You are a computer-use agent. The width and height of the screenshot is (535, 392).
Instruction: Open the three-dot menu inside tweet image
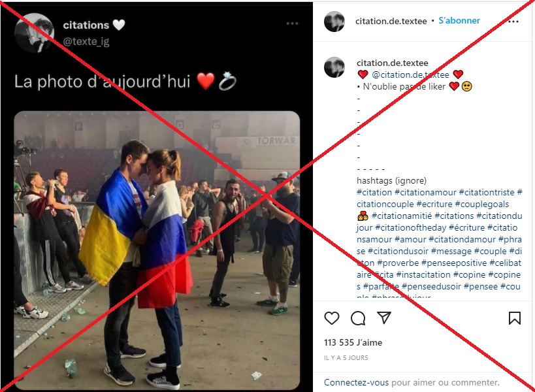click(x=292, y=24)
